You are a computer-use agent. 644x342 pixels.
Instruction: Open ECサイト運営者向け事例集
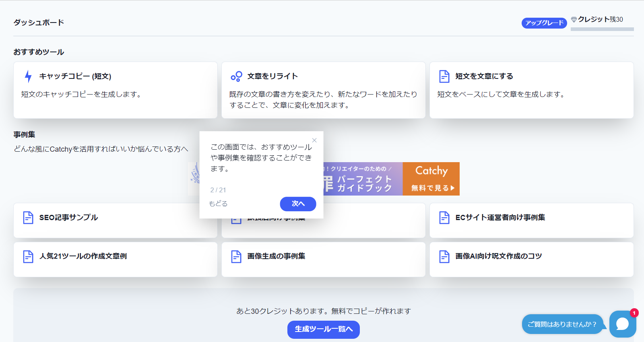click(532, 220)
